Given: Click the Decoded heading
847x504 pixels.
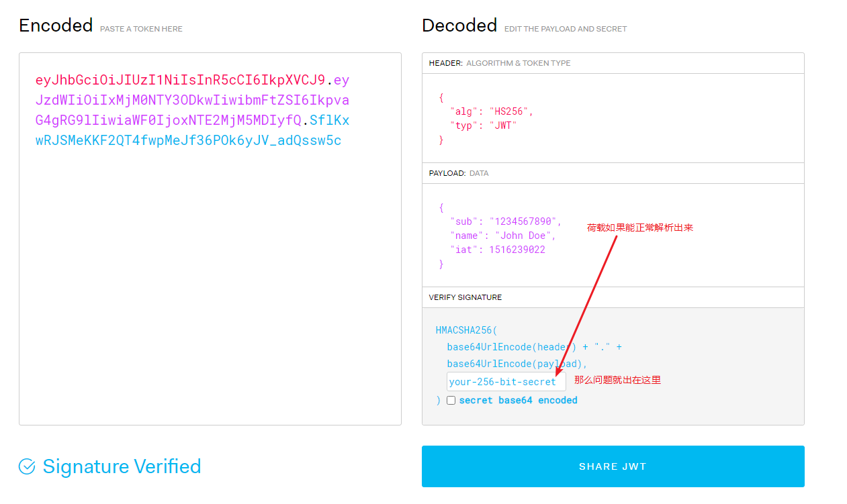Looking at the screenshot, I should [459, 25].
